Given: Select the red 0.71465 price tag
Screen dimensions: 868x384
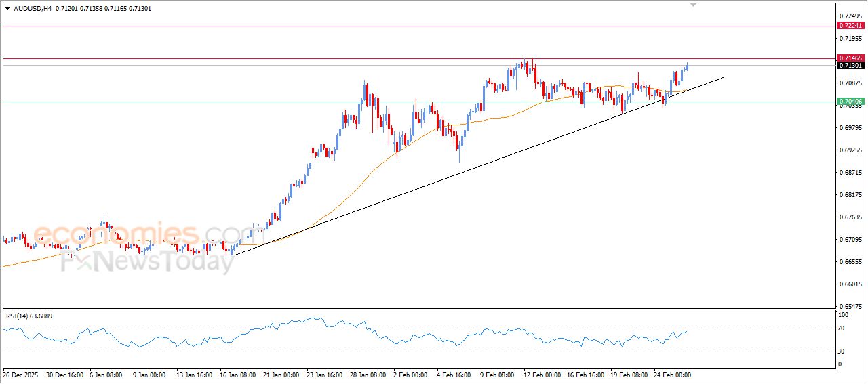Looking at the screenshot, I should (x=850, y=58).
